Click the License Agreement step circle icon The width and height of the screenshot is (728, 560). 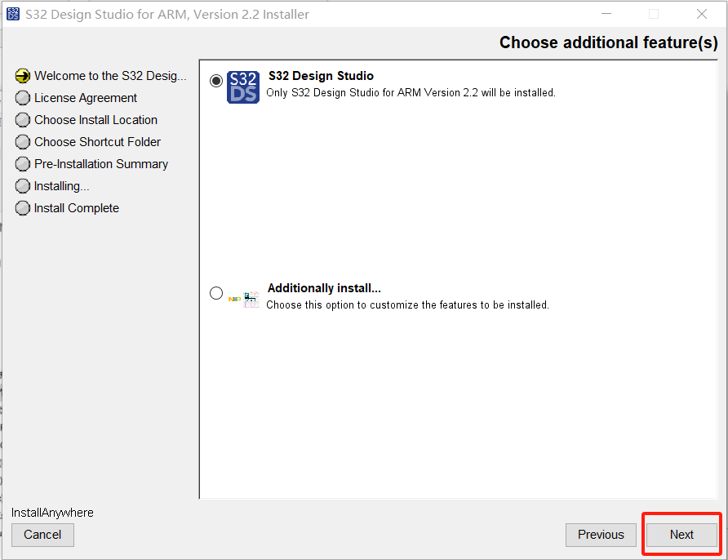[x=22, y=98]
